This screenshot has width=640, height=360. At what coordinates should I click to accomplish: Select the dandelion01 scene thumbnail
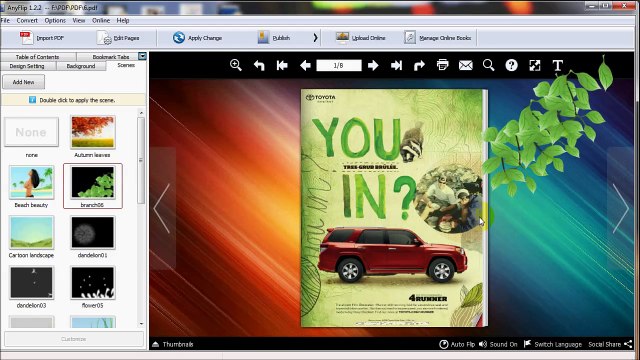click(x=93, y=232)
